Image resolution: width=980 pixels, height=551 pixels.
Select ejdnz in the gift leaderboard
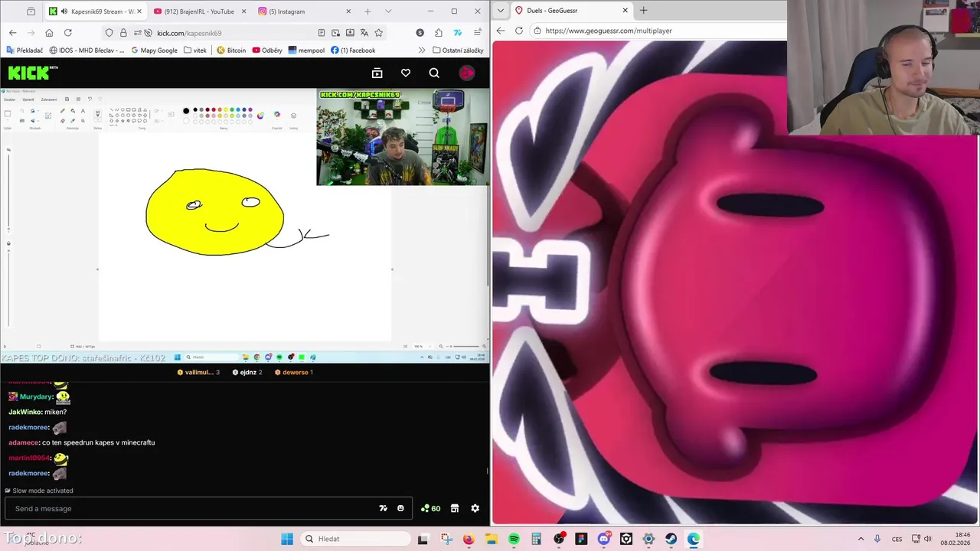(x=247, y=372)
